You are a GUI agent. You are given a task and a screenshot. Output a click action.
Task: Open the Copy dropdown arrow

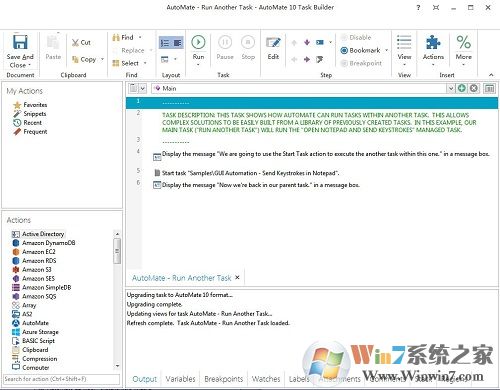point(102,59)
